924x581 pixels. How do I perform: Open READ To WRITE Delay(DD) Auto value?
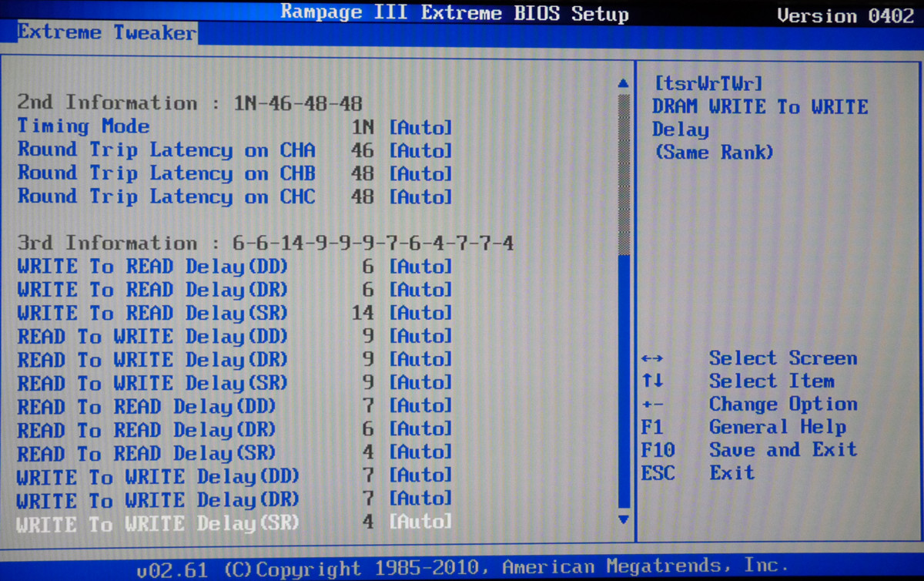pos(420,337)
